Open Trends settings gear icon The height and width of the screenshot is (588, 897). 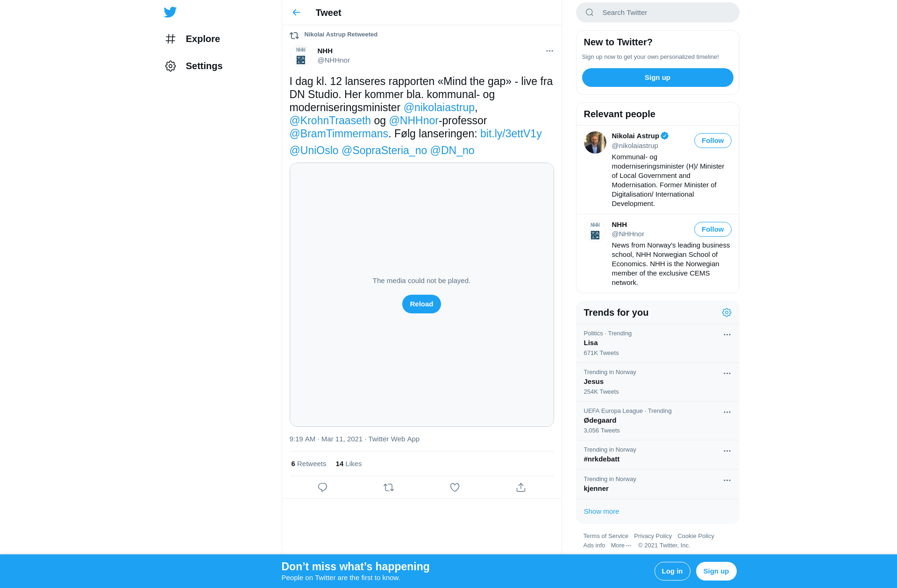(x=726, y=312)
